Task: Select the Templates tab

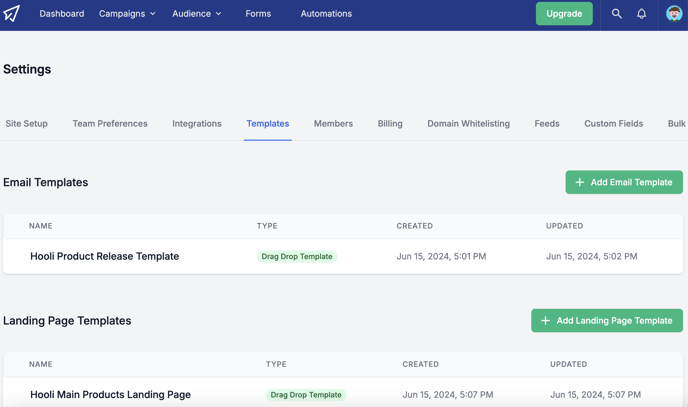Action: coord(268,124)
